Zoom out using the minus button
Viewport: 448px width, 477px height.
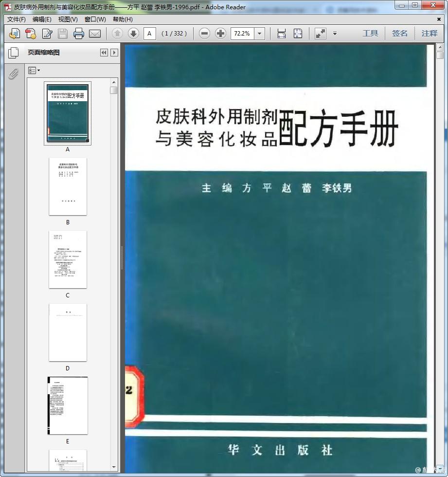pos(205,34)
